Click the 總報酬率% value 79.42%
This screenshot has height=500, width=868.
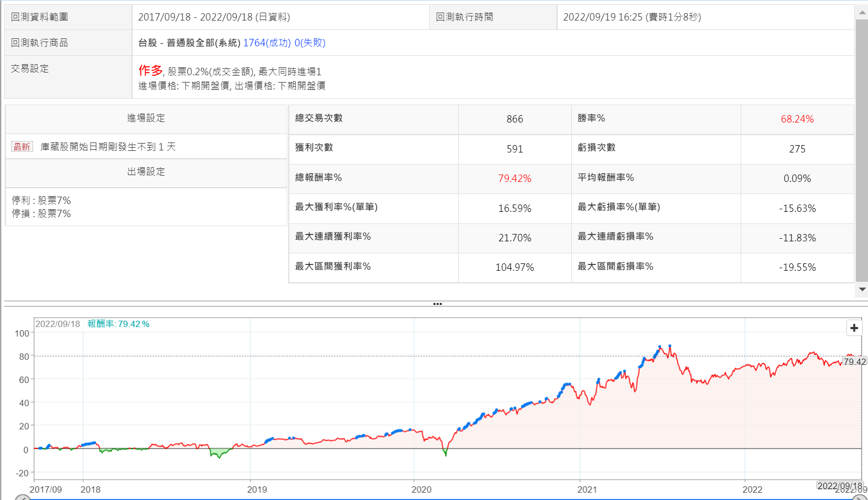coord(514,179)
